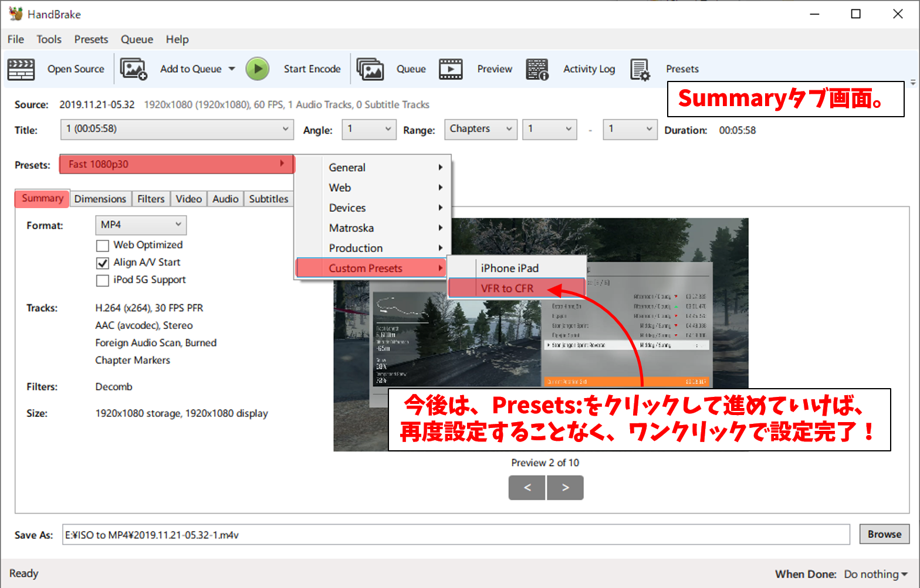Click the AAC (avcodec), Stereo track text

click(x=144, y=325)
